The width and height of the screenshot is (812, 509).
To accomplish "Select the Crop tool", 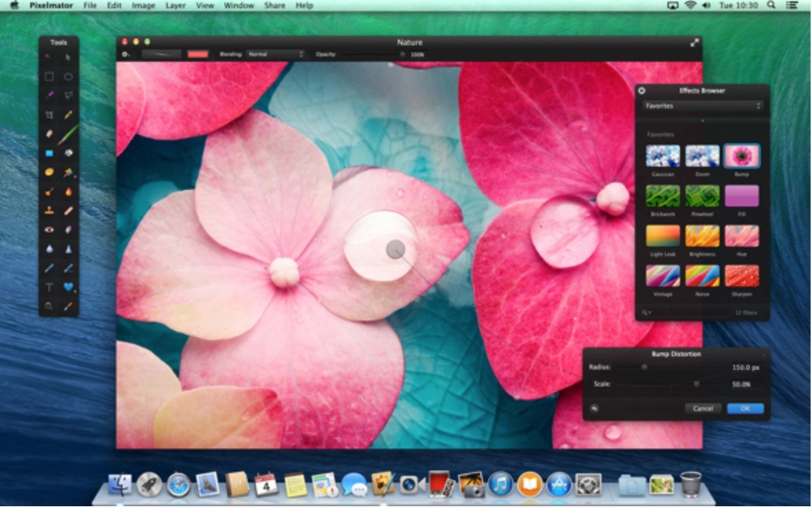I will (x=49, y=114).
